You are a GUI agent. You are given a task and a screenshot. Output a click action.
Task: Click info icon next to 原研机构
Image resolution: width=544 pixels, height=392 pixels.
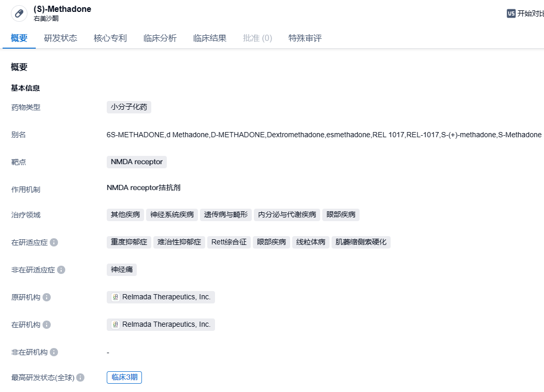47,297
